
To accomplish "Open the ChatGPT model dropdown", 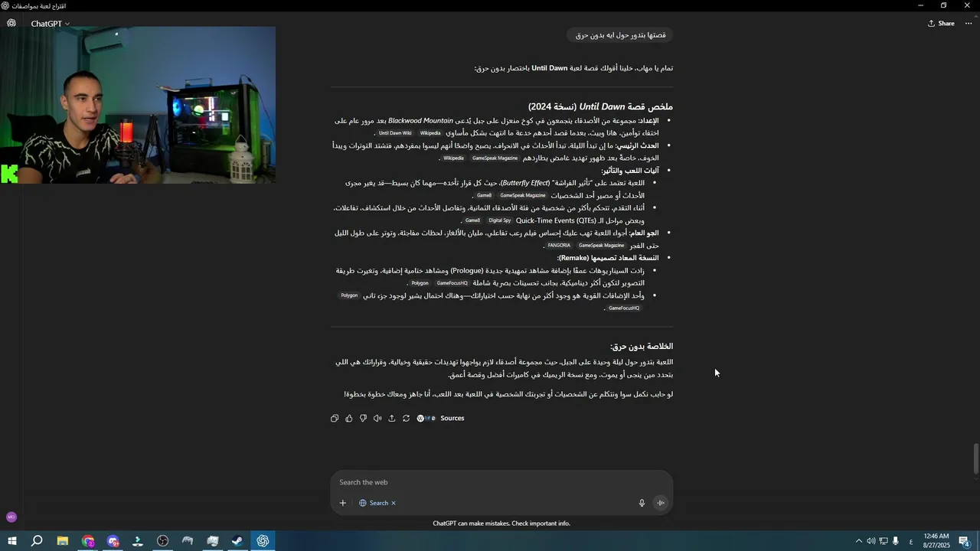I will (51, 24).
